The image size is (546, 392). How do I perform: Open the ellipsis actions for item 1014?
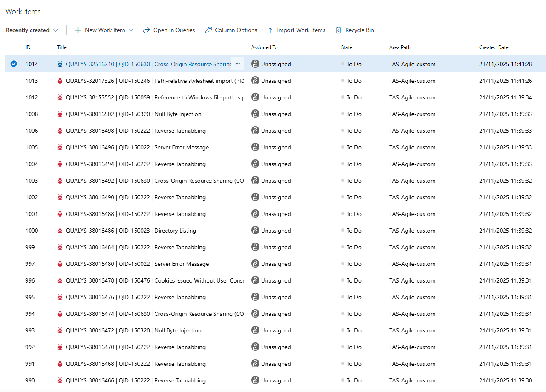coord(238,64)
